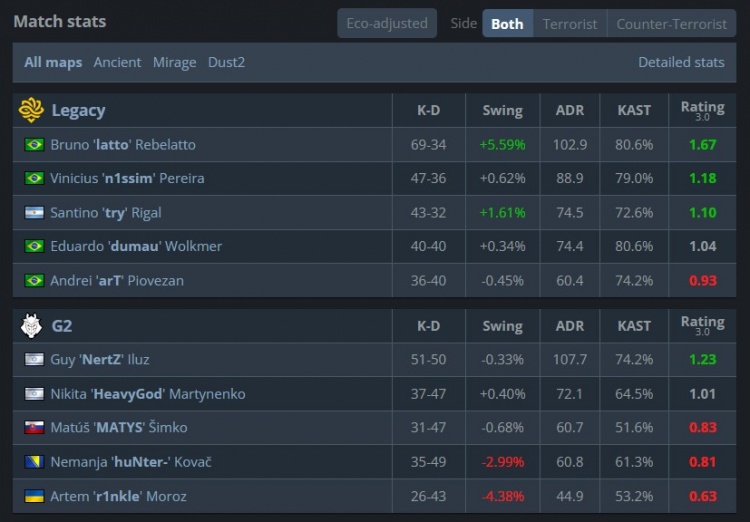Open the Detailed stats link
750x522 pixels.
681,62
